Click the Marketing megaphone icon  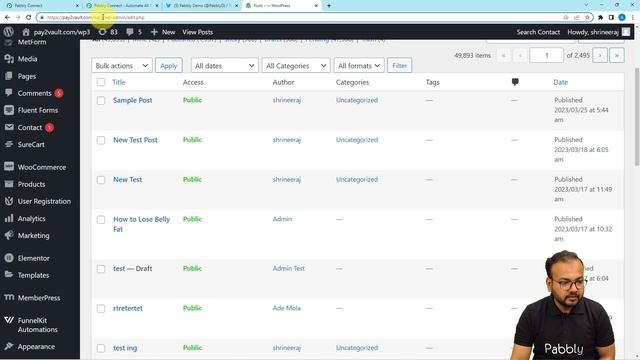click(x=9, y=236)
